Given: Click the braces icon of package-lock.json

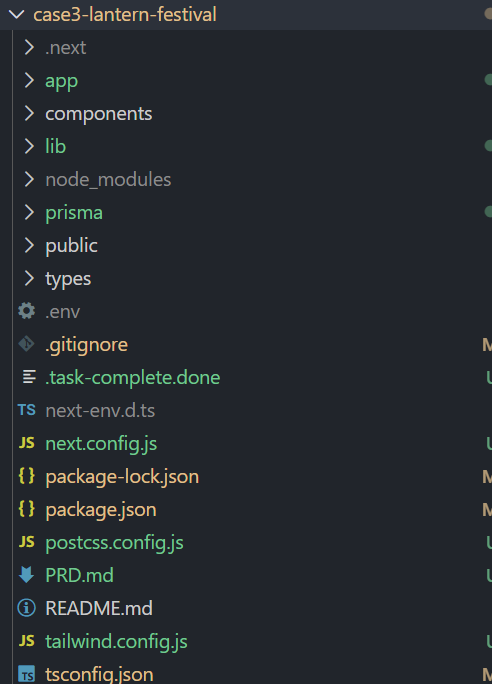Looking at the screenshot, I should (27, 476).
